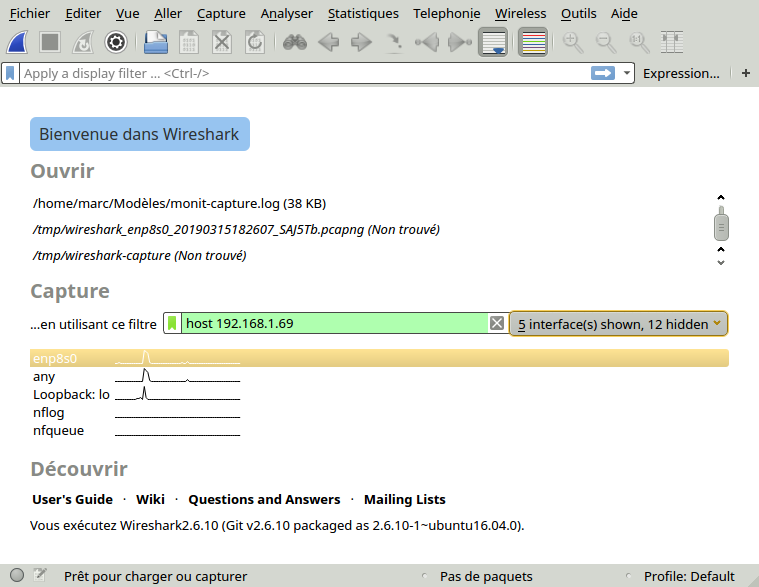The height and width of the screenshot is (587, 759).
Task: Apply display filter with arrow button
Action: 603,74
